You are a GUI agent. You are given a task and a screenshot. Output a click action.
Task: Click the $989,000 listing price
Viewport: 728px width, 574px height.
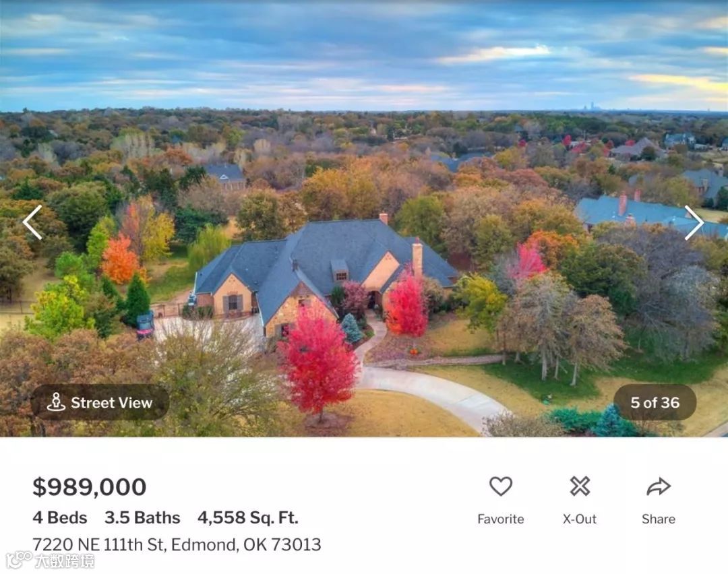pyautogui.click(x=89, y=487)
